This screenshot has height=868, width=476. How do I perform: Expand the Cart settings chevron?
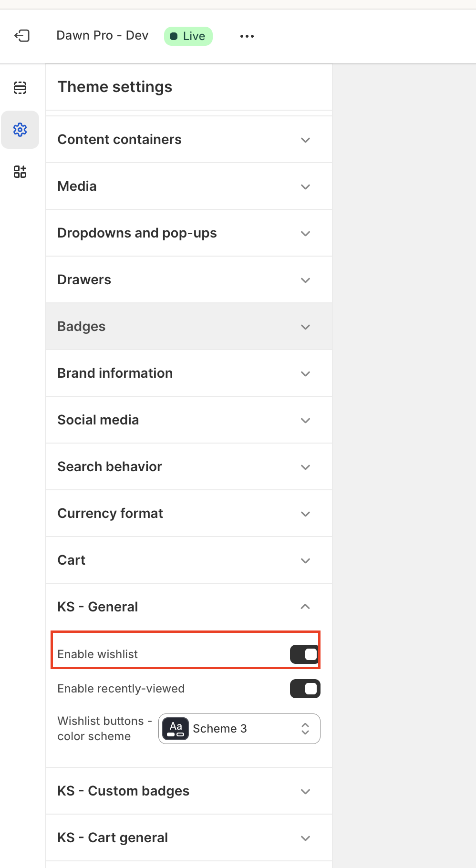click(x=305, y=560)
